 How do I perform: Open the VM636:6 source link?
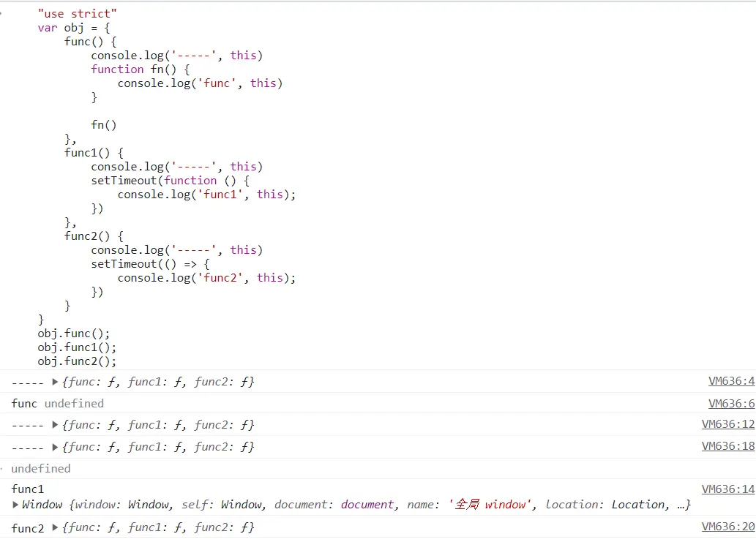(730, 404)
